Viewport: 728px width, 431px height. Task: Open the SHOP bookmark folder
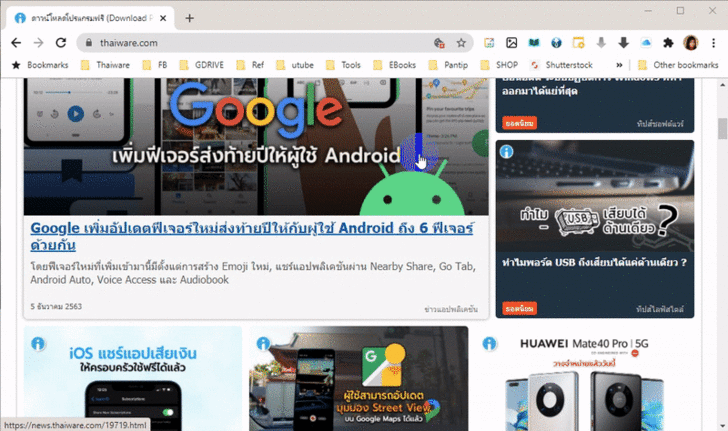click(499, 65)
